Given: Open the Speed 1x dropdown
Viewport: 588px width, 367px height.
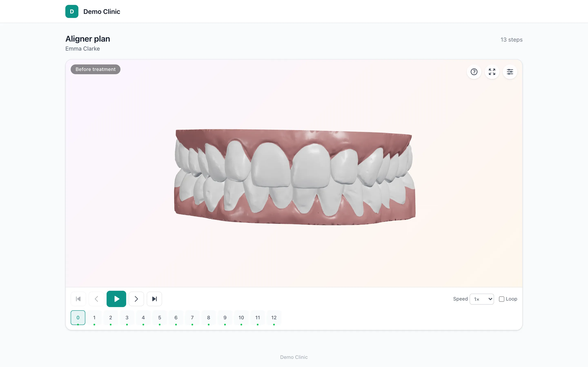Looking at the screenshot, I should pyautogui.click(x=482, y=299).
